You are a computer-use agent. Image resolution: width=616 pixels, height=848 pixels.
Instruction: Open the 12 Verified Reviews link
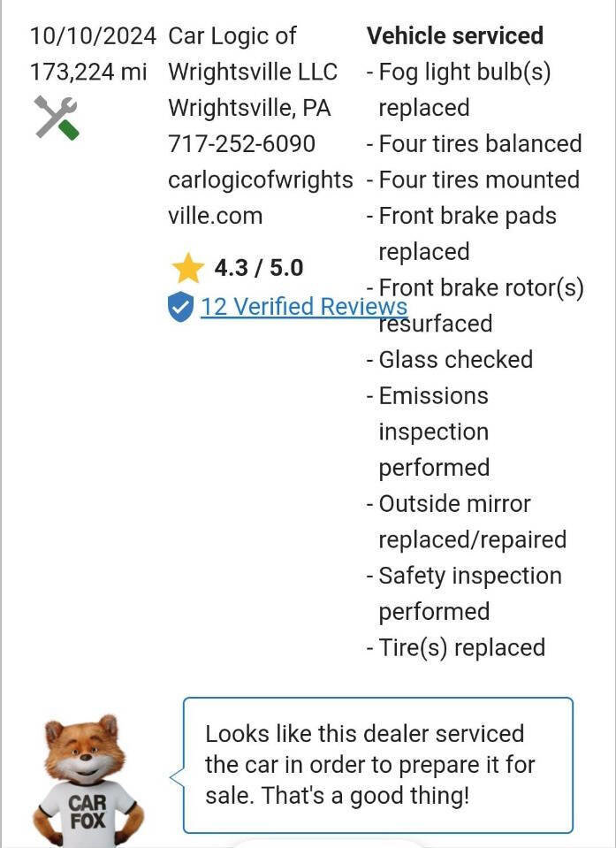point(303,307)
